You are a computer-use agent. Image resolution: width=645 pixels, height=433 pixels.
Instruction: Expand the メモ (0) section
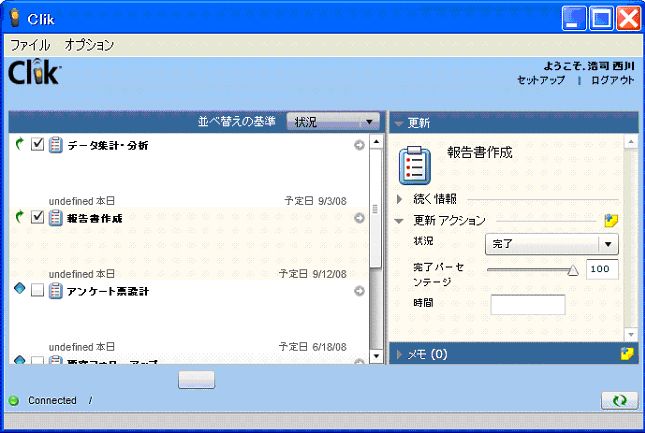pyautogui.click(x=399, y=354)
